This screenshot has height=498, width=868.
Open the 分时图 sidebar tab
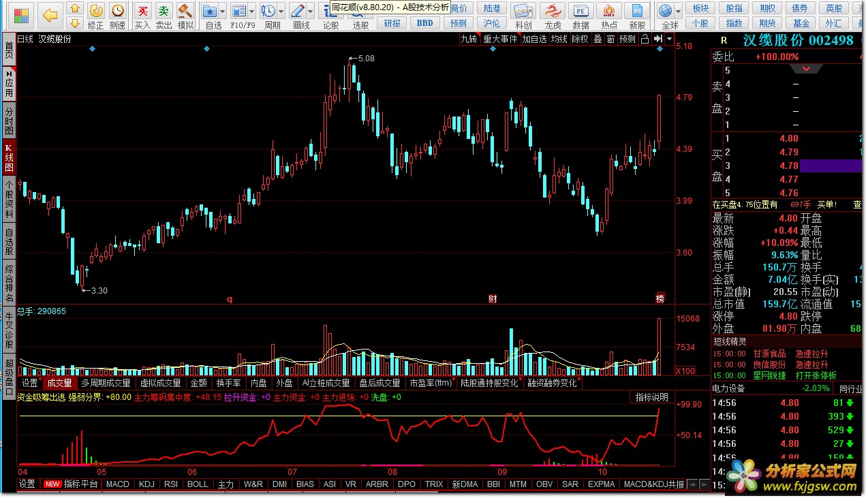click(8, 121)
